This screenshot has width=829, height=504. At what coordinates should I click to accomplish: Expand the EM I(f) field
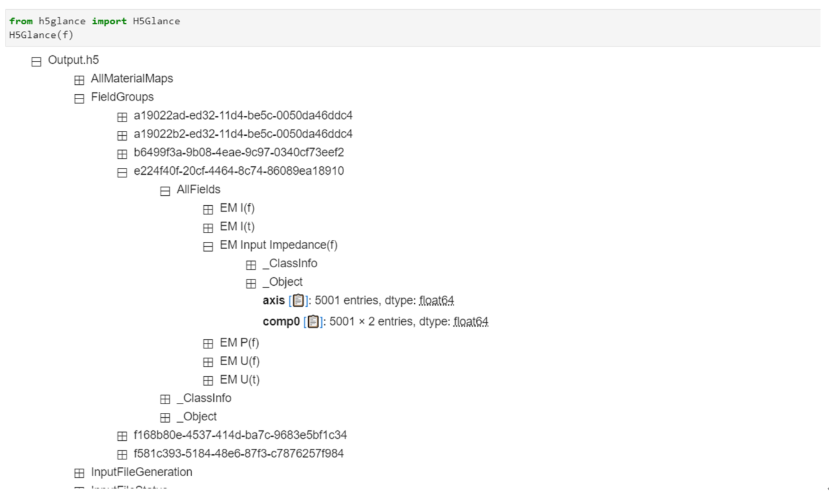(208, 210)
